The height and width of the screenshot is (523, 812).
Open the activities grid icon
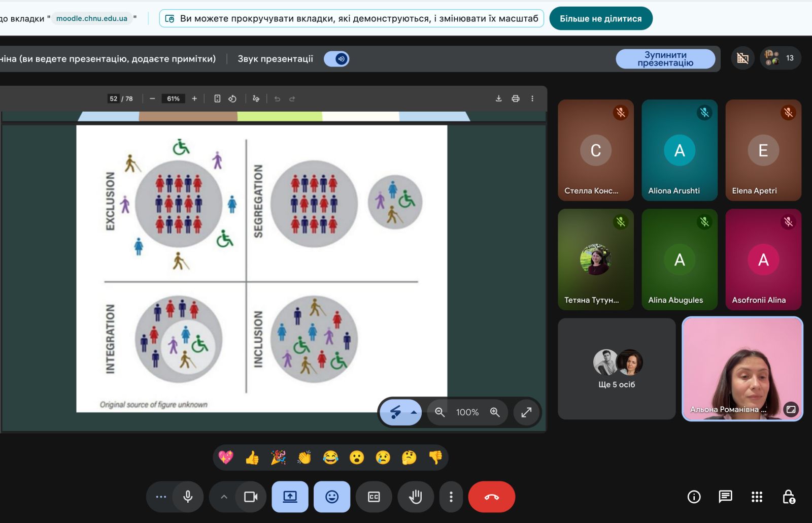click(757, 497)
